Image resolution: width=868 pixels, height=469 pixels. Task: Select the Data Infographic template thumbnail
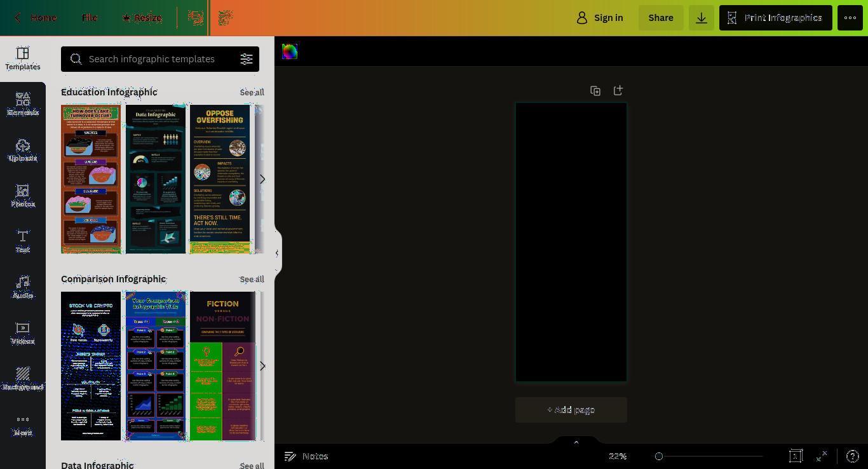coord(156,179)
